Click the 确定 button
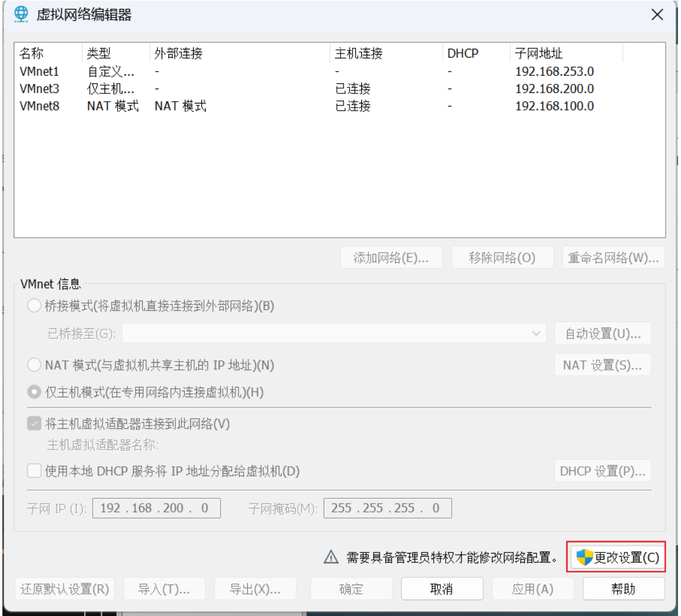This screenshot has width=681, height=616. (x=351, y=589)
